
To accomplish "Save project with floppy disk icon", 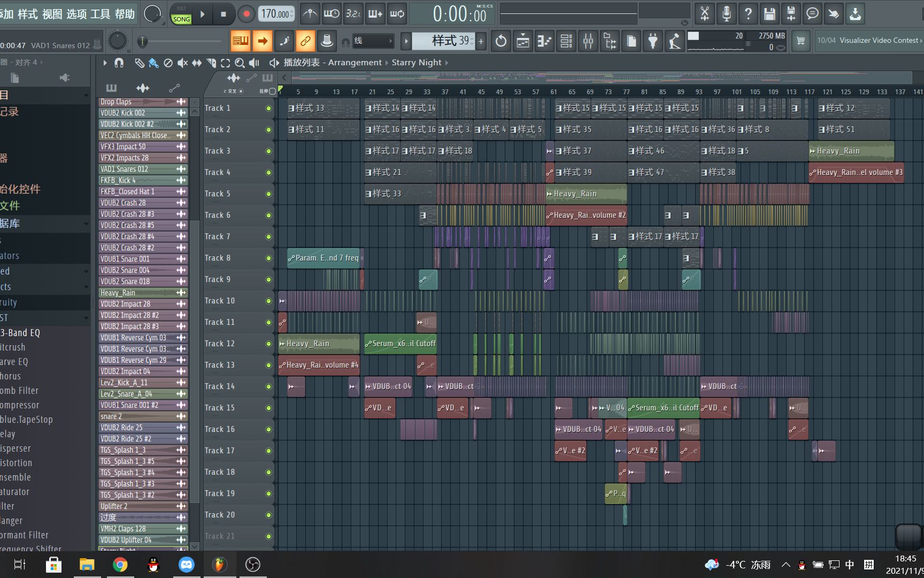I will coord(769,14).
